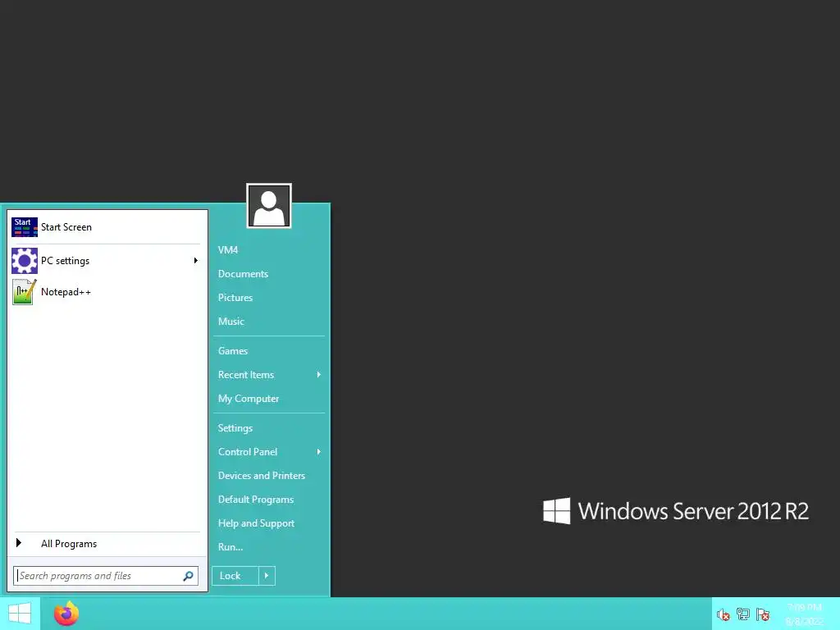Click the All Programs label
Screen dimensions: 840x630
(69, 544)
